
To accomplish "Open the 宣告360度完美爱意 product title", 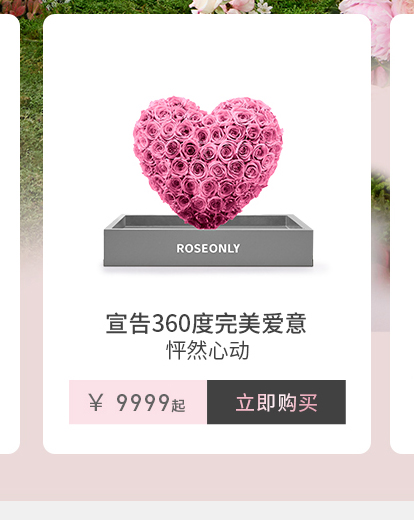I will point(206,324).
